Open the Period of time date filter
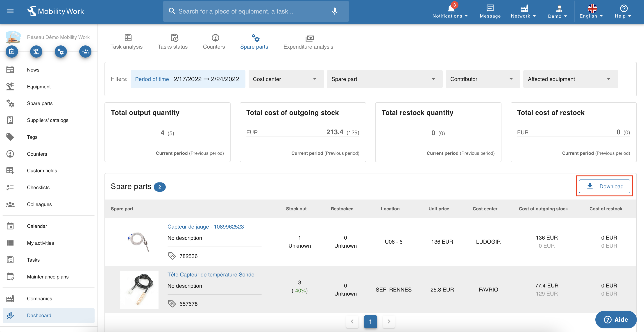The image size is (644, 332). click(188, 79)
